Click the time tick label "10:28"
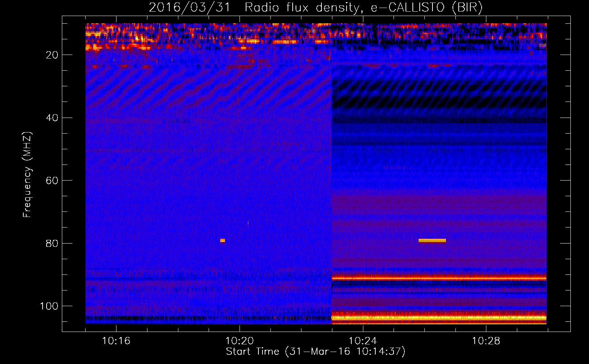The height and width of the screenshot is (364, 589). pos(486,341)
